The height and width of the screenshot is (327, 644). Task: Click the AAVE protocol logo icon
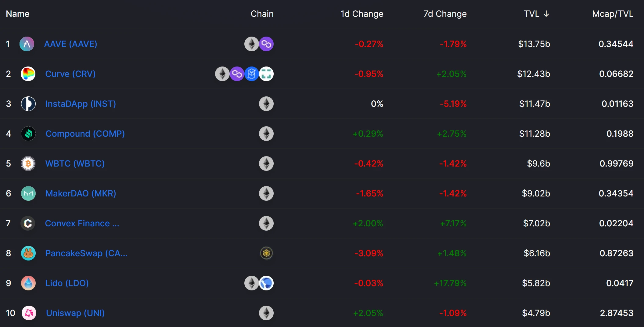click(27, 44)
